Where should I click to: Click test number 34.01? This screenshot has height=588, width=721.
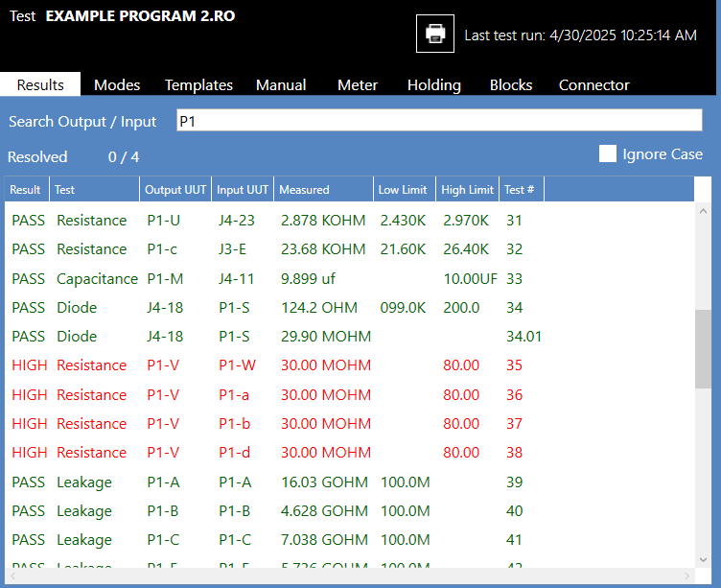523,337
